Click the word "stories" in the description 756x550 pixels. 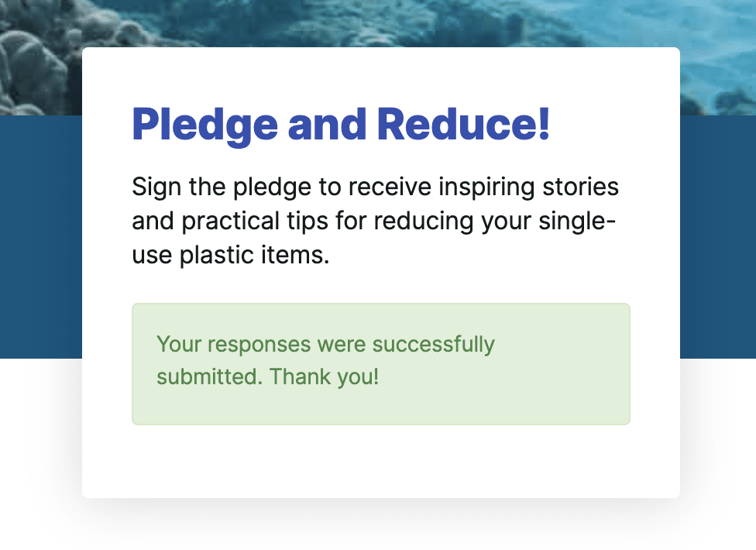[580, 187]
